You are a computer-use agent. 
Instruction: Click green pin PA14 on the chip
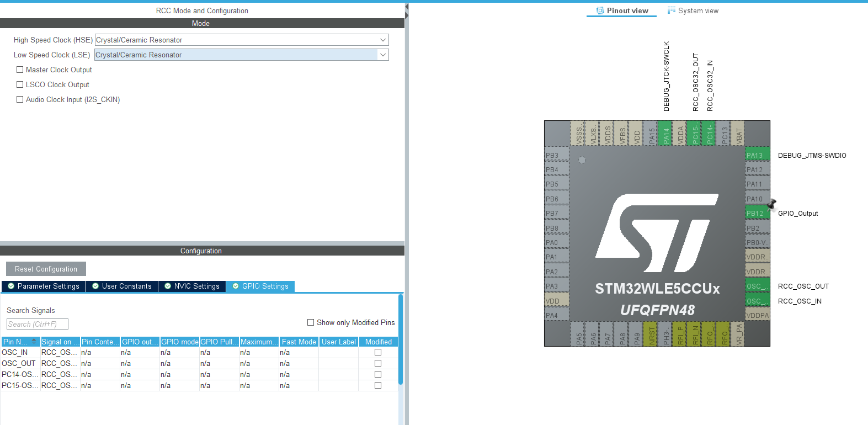click(666, 133)
